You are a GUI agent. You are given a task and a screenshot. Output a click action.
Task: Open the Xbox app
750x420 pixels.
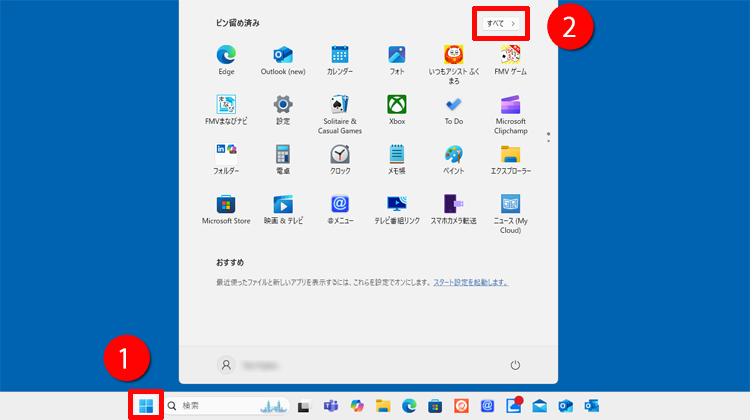pos(397,110)
